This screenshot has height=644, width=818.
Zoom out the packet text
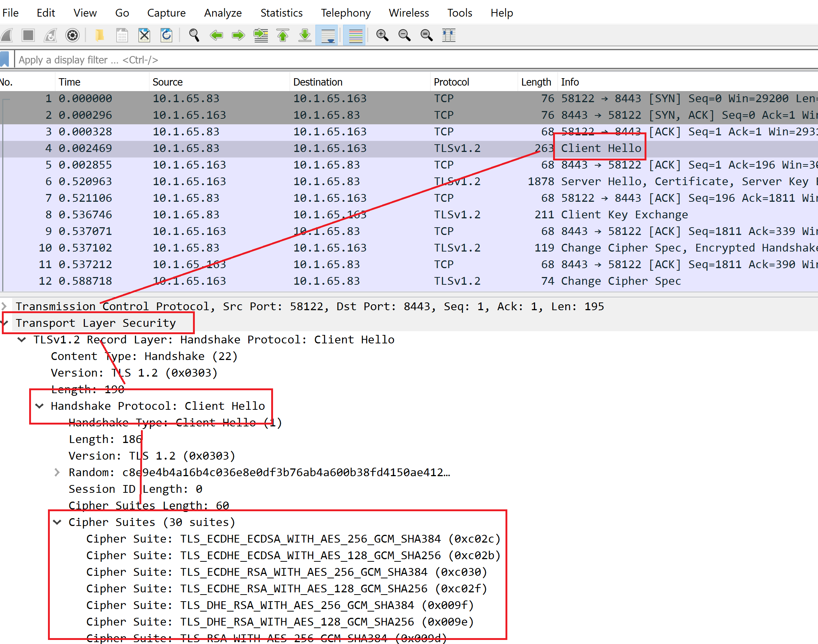point(405,35)
